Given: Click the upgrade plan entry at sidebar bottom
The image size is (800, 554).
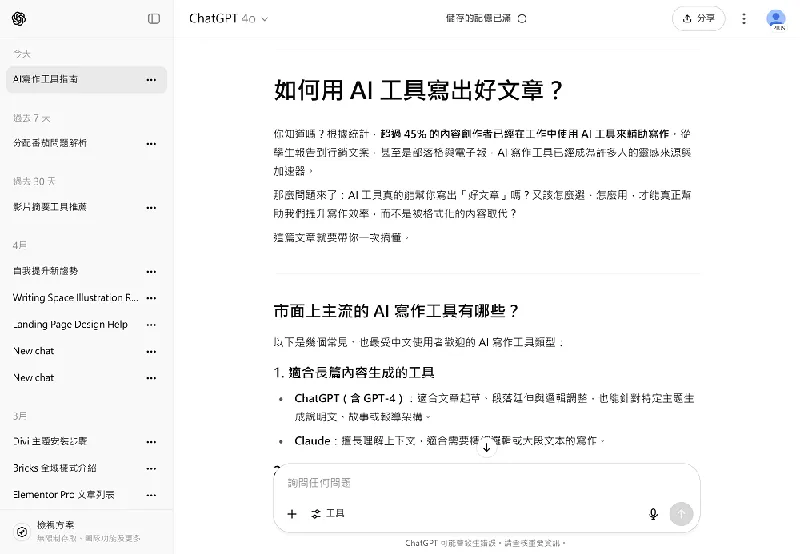Looking at the screenshot, I should point(87,531).
